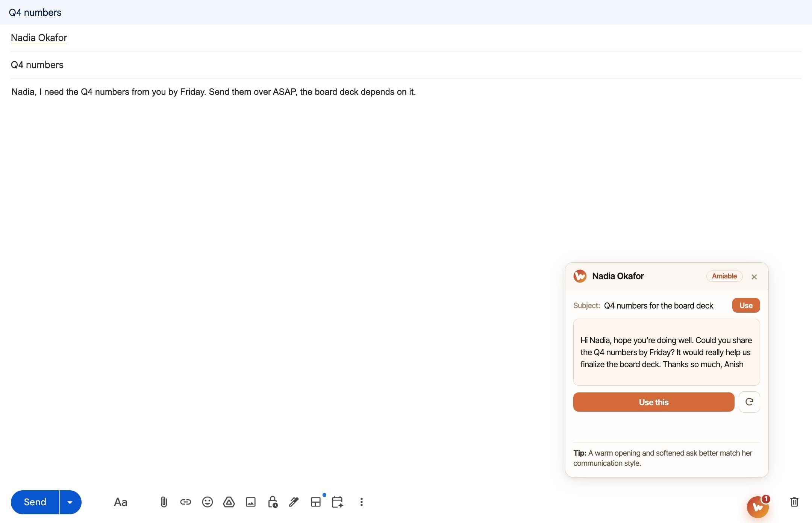Select suggested subject 'Q4 numbers for the board deck'
This screenshot has width=812, height=523.
pos(659,306)
